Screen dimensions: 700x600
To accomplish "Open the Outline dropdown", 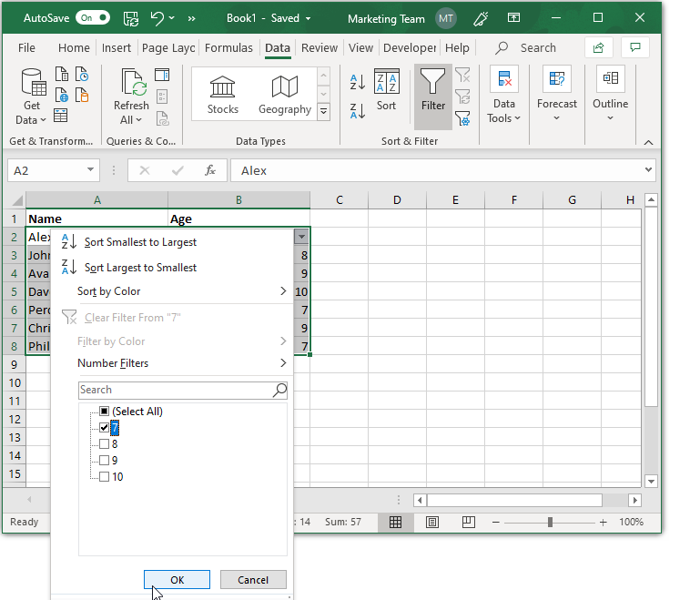I will (610, 95).
